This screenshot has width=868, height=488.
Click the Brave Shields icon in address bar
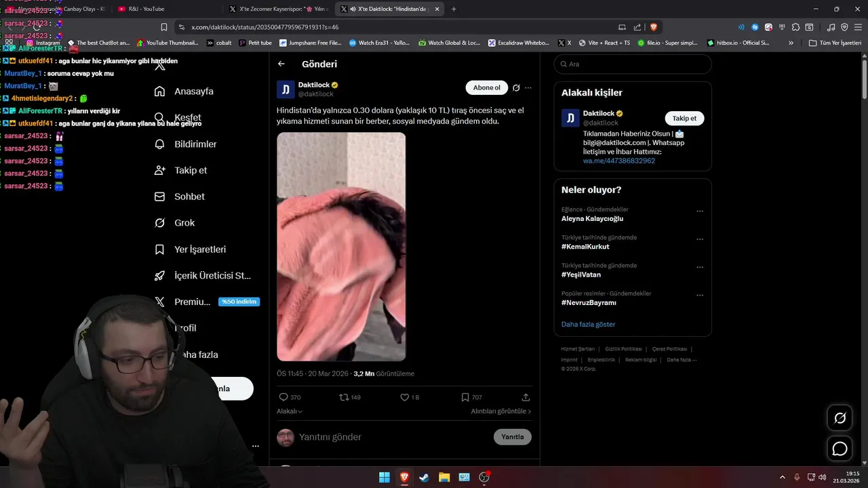(654, 27)
